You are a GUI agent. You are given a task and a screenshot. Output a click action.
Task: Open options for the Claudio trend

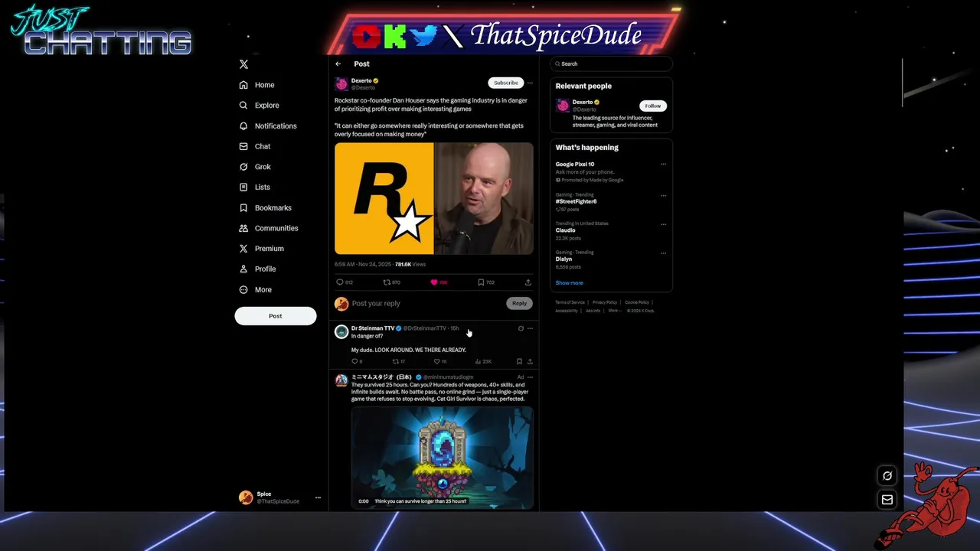tap(663, 224)
